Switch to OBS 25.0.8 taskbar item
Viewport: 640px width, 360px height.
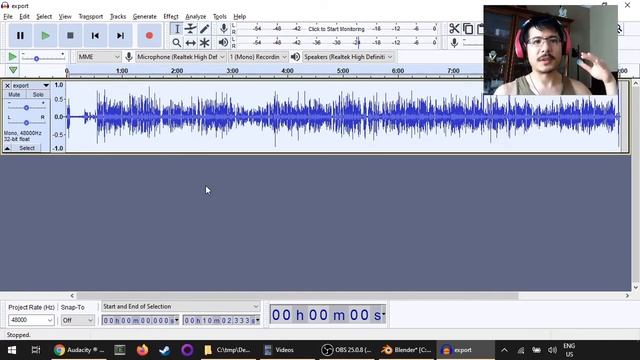click(346, 350)
